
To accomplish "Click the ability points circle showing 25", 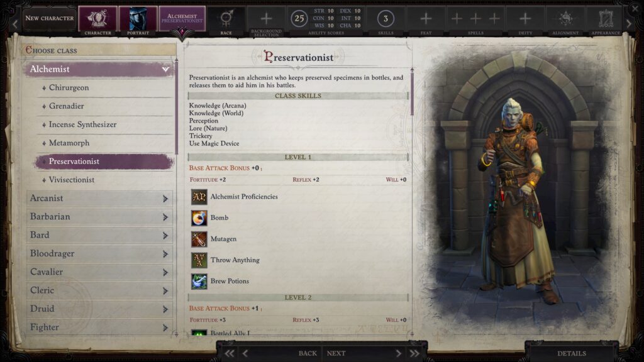I will click(299, 18).
